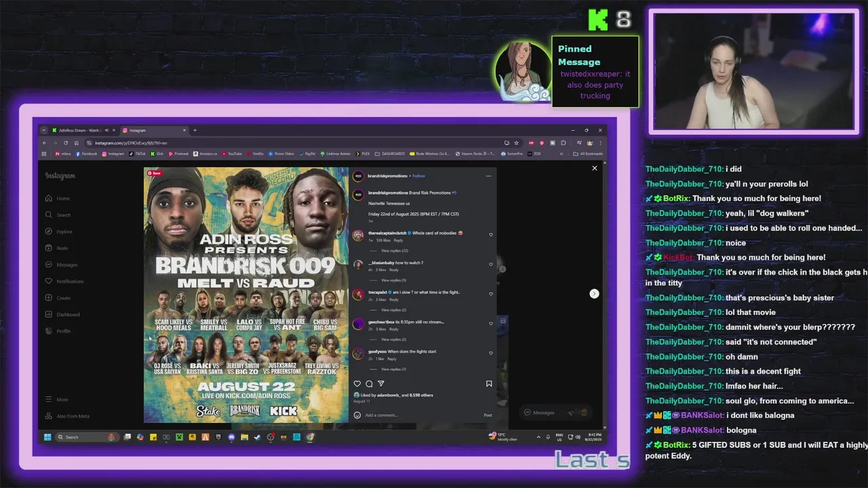
Task: Go to next post with arrow
Action: pos(594,293)
